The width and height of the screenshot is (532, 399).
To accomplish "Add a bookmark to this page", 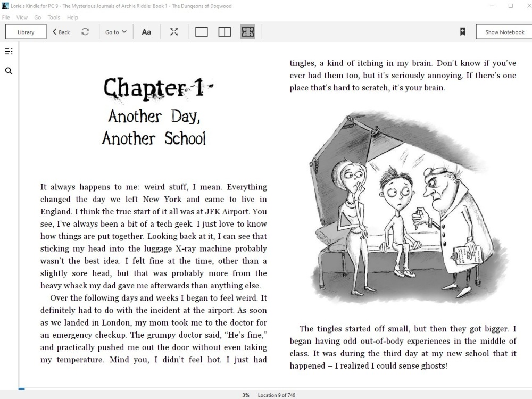I will coord(463,32).
